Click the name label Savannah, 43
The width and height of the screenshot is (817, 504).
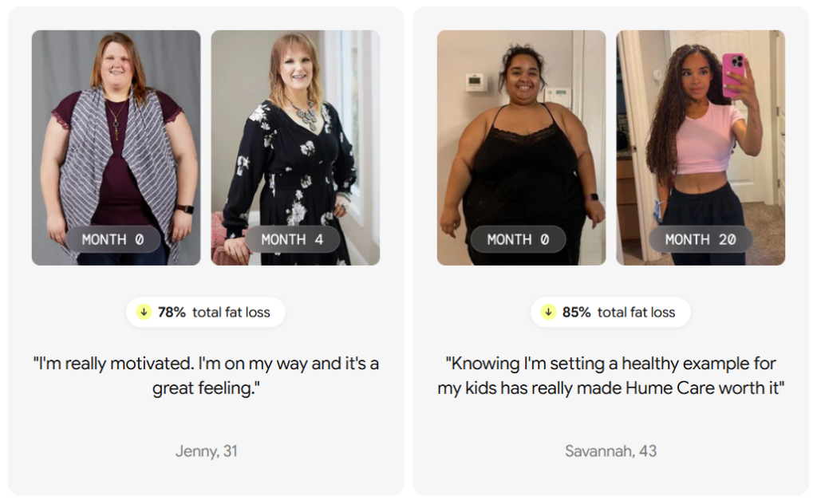point(610,451)
